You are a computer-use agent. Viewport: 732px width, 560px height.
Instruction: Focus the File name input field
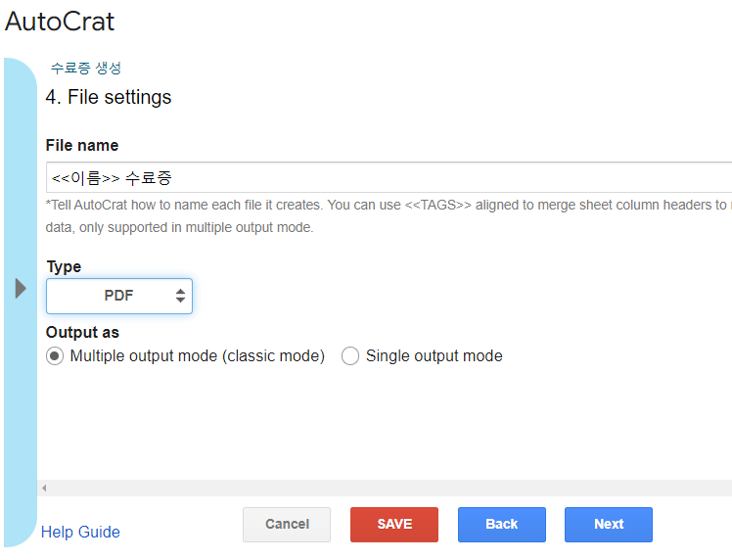(x=389, y=178)
